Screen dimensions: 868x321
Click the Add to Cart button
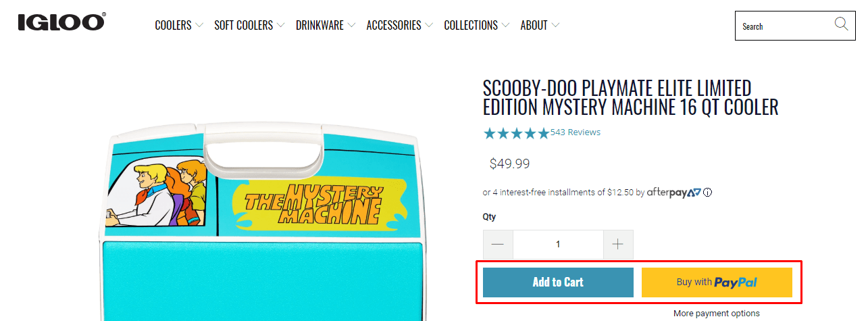pyautogui.click(x=558, y=282)
